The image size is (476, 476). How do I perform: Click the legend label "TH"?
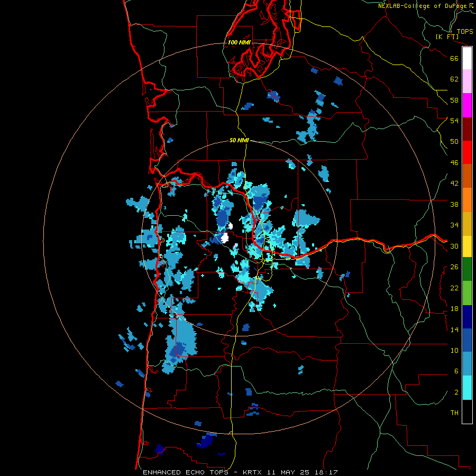pyautogui.click(x=454, y=413)
